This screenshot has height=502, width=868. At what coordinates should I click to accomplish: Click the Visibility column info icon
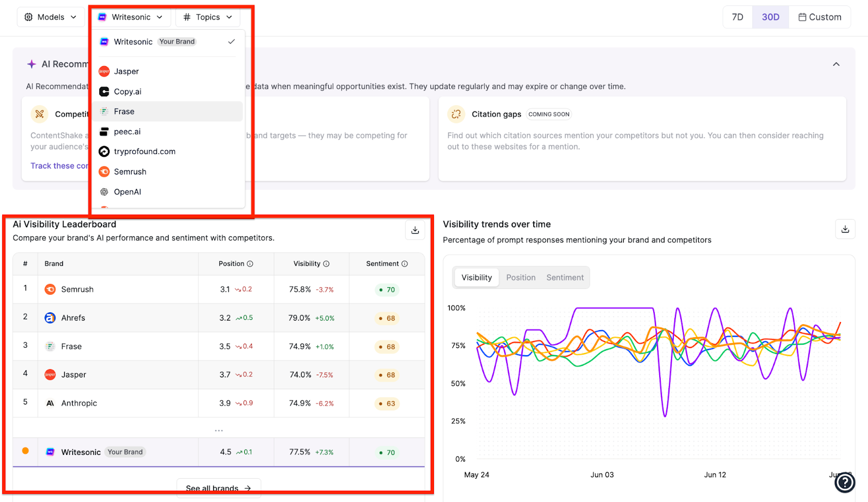point(327,264)
